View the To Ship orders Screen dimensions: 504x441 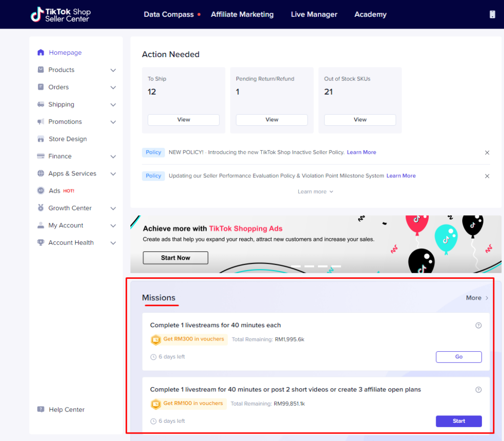point(184,120)
